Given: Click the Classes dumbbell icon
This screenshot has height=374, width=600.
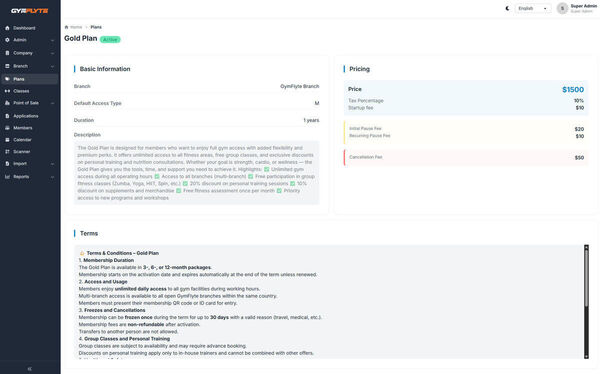Looking at the screenshot, I should click(7, 91).
